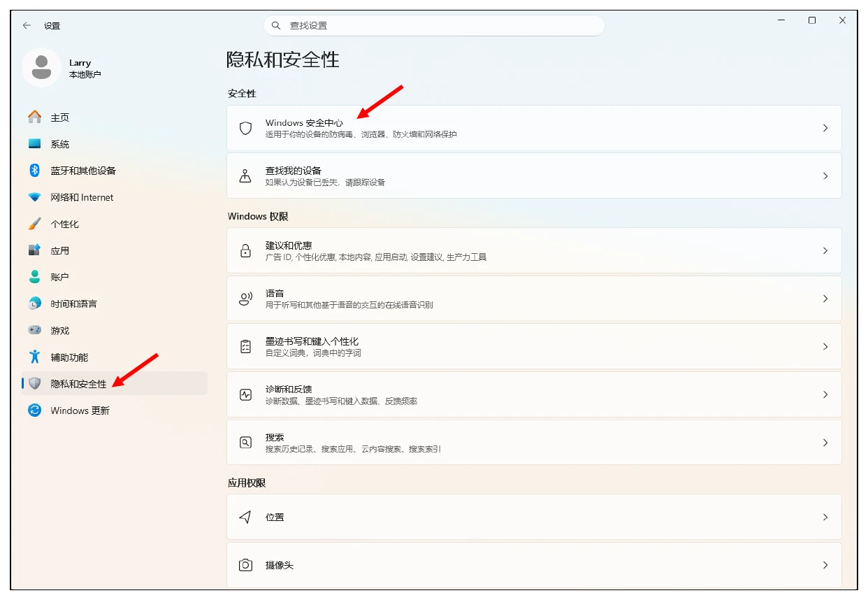Click the 网络和 Internet Wi-Fi icon

click(34, 197)
